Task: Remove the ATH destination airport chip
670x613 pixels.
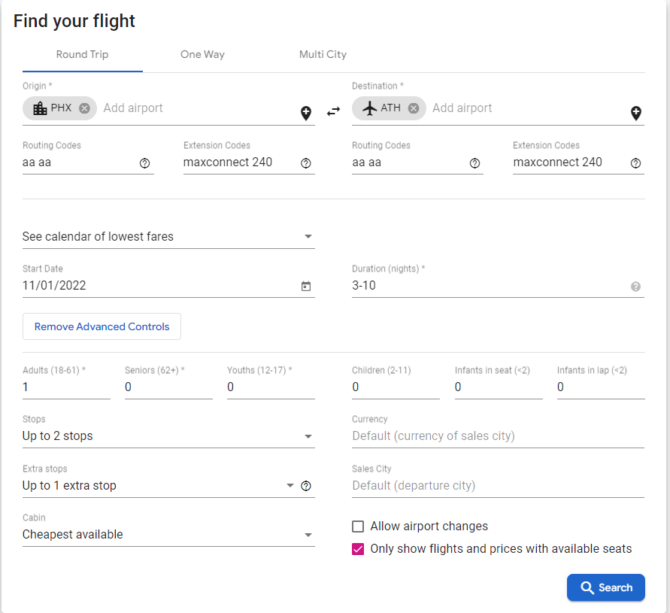Action: point(413,108)
